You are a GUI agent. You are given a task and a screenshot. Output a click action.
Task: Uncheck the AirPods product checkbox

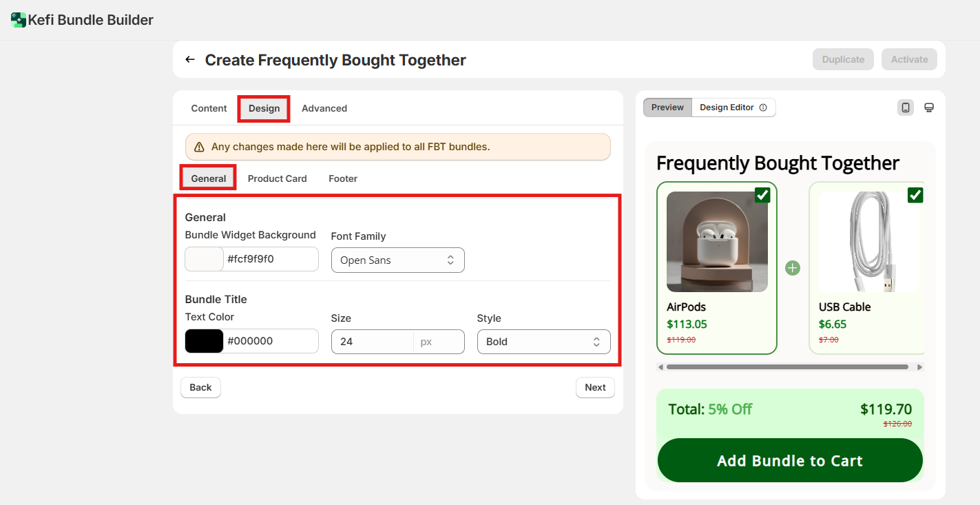tap(762, 195)
